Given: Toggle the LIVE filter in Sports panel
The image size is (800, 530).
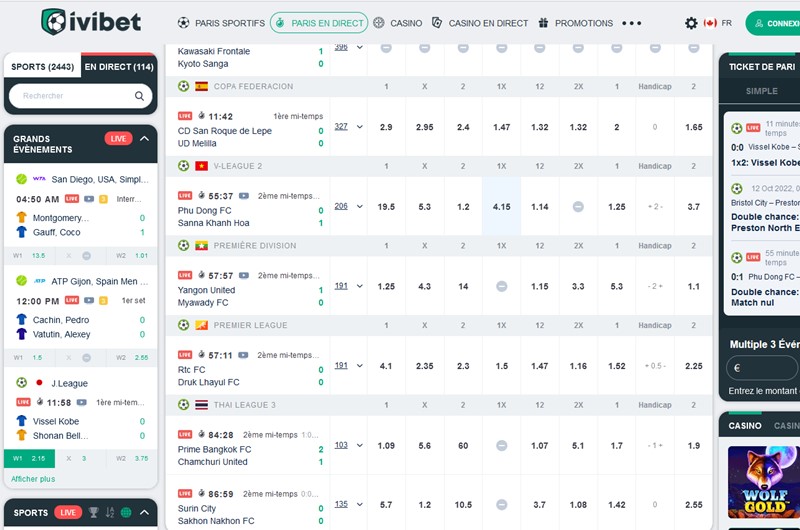Looking at the screenshot, I should pyautogui.click(x=68, y=513).
